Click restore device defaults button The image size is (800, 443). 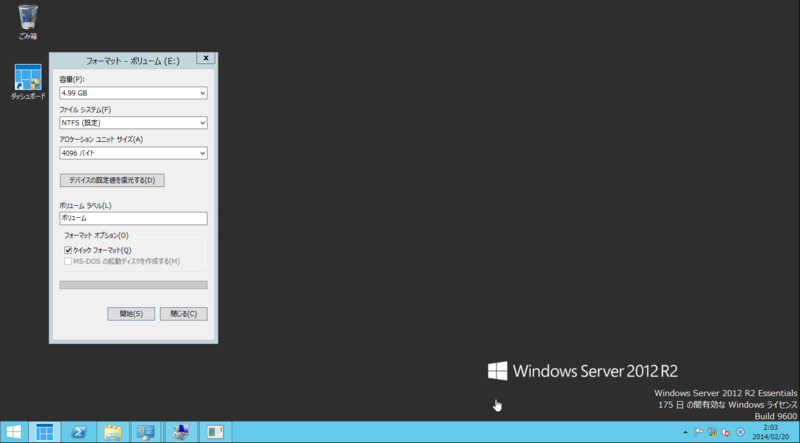[112, 180]
